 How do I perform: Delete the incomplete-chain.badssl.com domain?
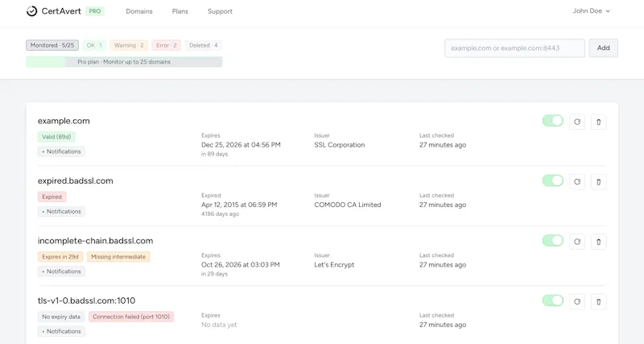click(598, 242)
